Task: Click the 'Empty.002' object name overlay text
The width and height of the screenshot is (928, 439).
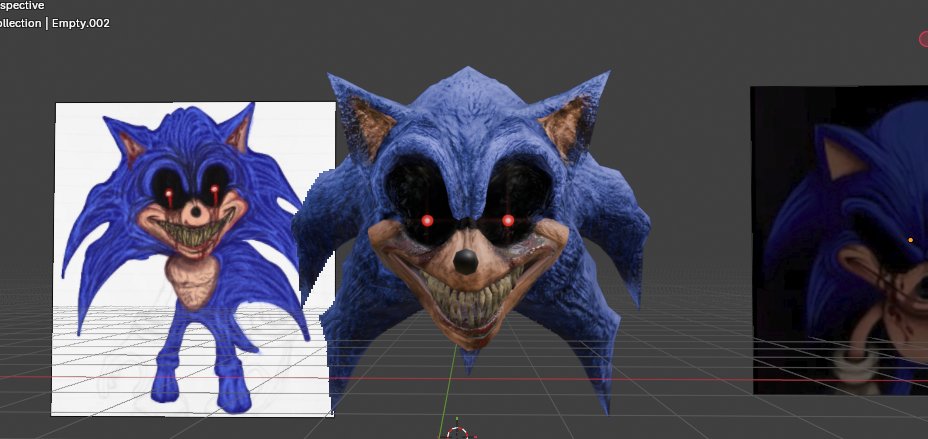Action: coord(80,23)
